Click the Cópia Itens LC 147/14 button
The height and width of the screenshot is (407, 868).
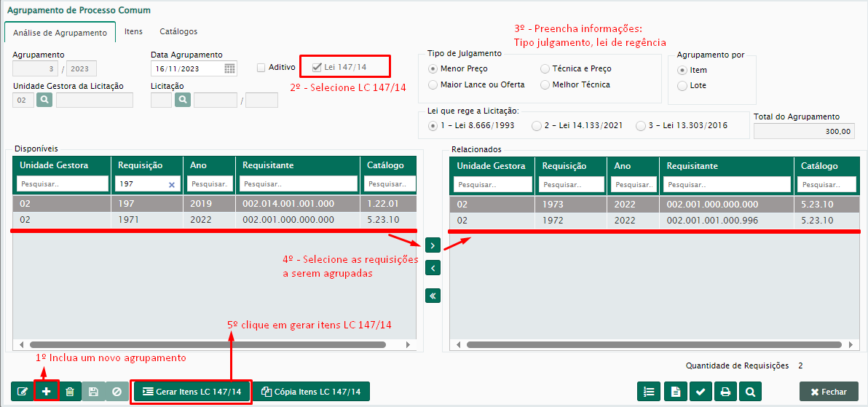pos(312,392)
